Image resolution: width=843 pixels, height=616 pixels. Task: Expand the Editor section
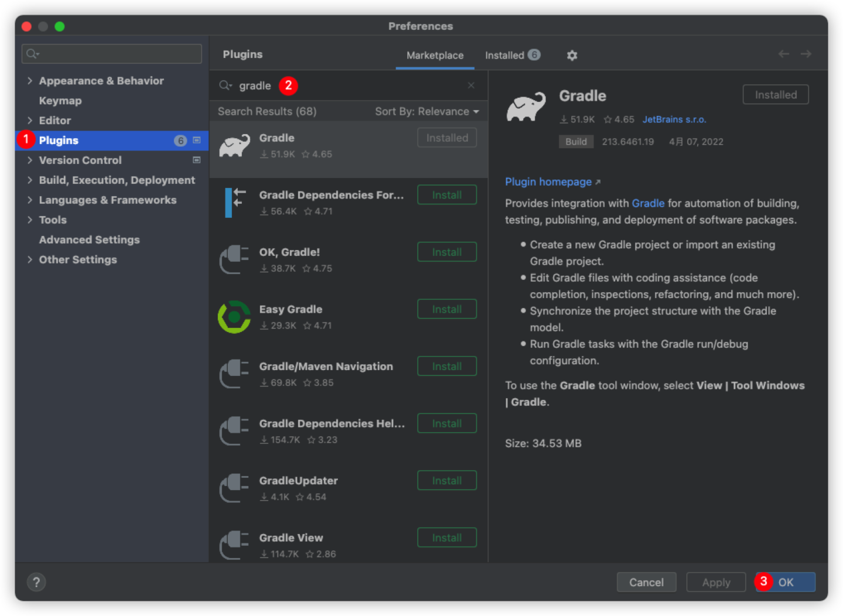click(29, 121)
